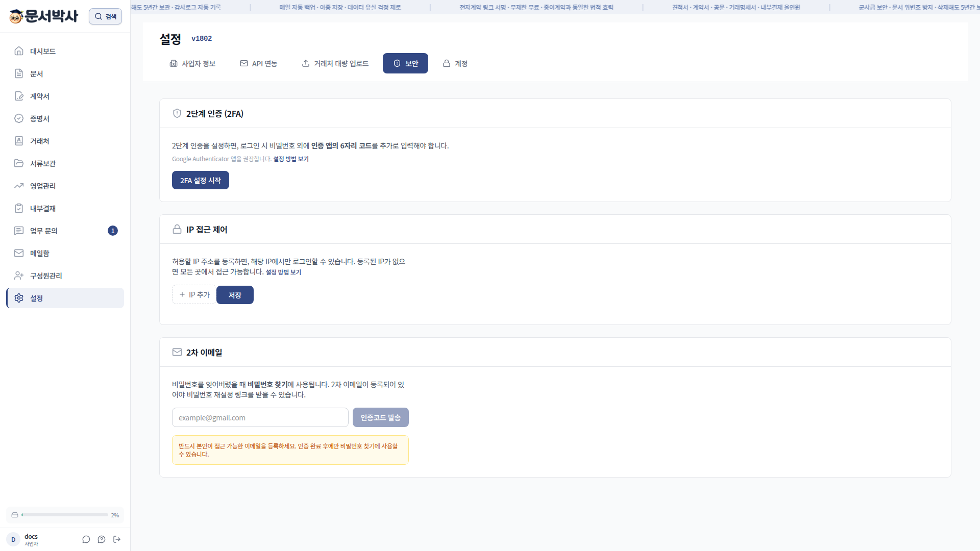Click the storage usage progress bar

65,515
